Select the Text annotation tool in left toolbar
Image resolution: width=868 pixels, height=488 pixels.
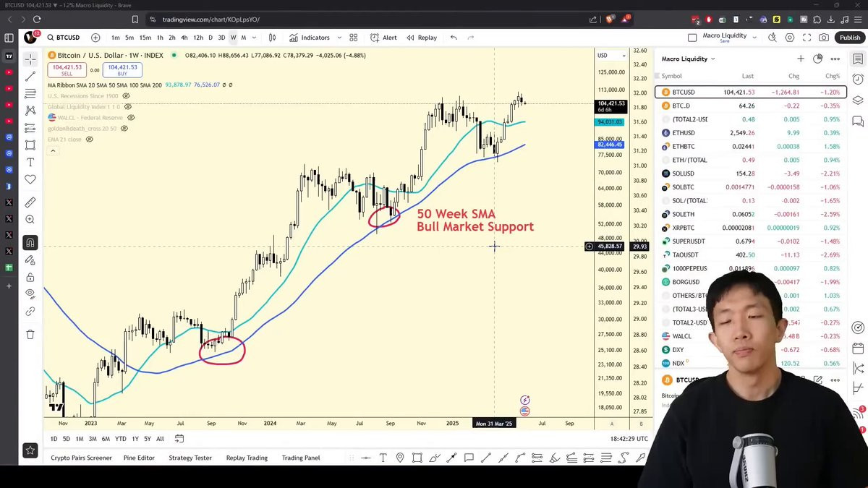(x=30, y=163)
